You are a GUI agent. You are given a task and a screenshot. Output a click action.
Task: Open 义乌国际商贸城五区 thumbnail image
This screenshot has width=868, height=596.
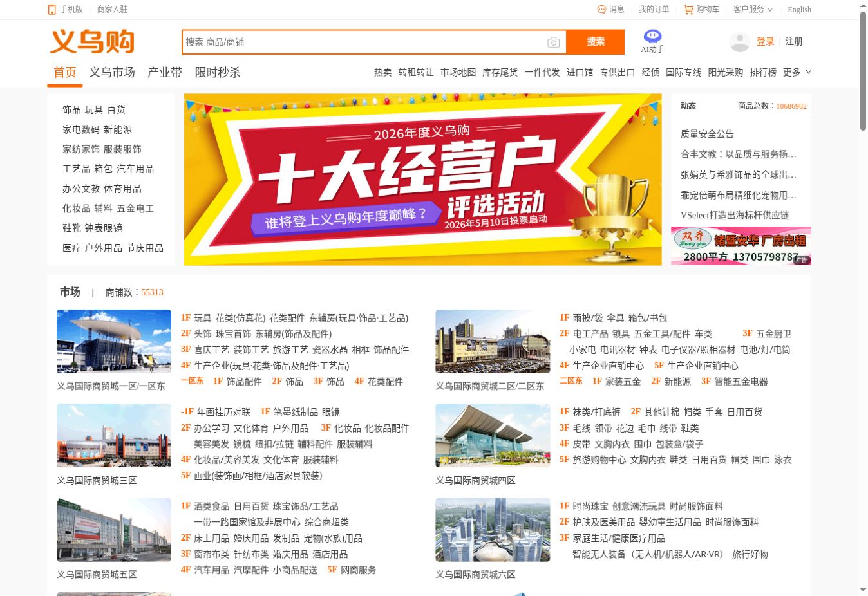114,530
